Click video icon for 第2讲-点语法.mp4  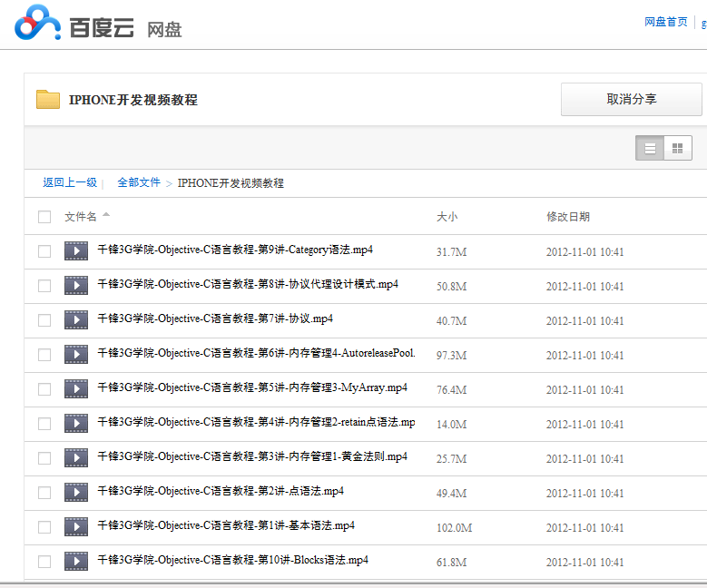pos(76,493)
